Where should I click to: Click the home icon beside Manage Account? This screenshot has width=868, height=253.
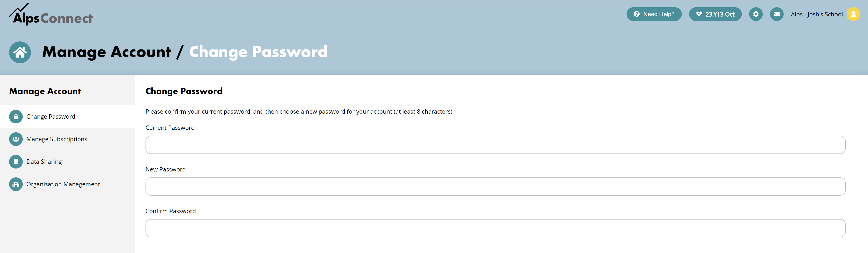click(20, 52)
